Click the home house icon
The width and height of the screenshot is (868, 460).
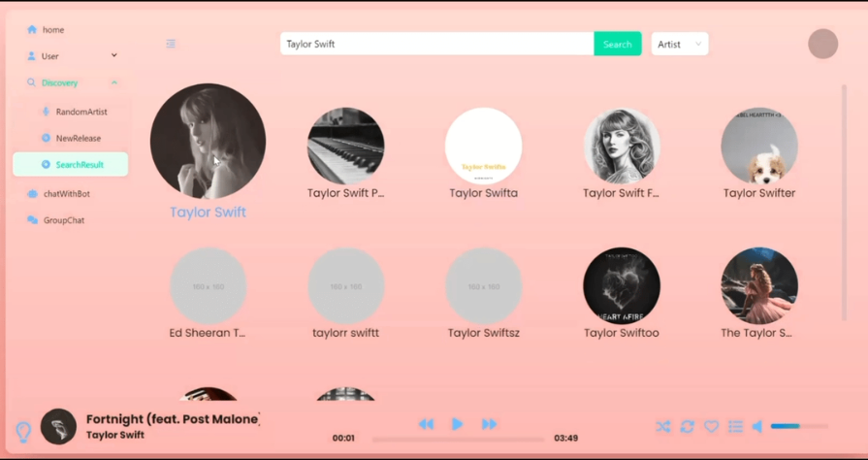[x=32, y=29]
